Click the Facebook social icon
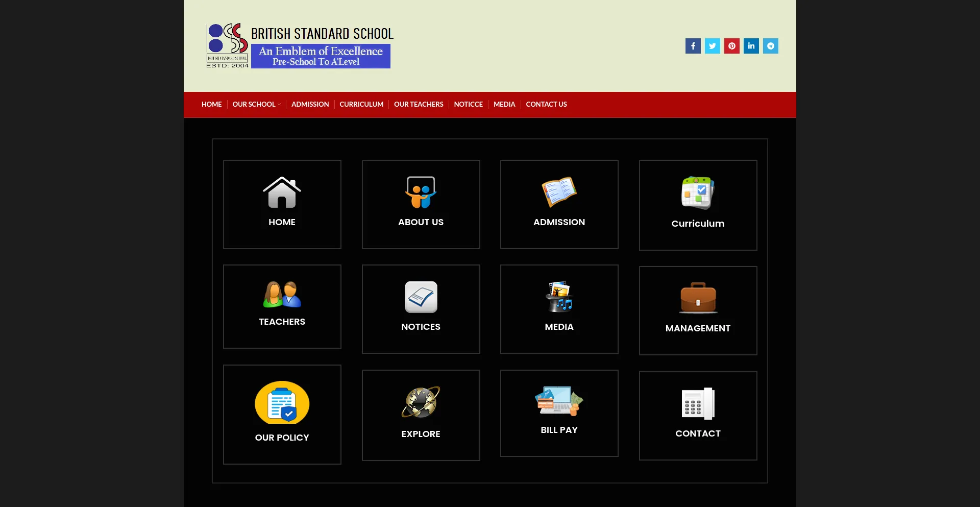 pyautogui.click(x=693, y=46)
